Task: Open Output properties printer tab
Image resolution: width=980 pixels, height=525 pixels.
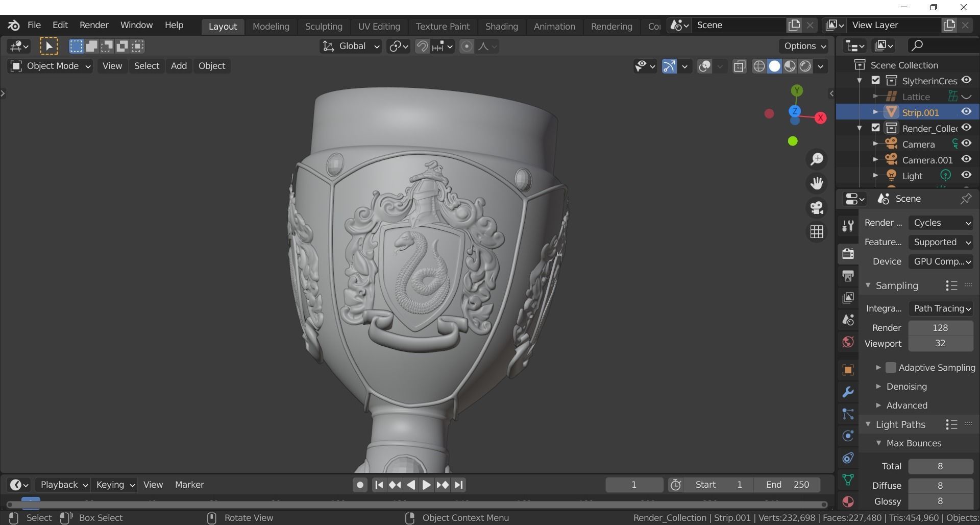Action: tap(848, 276)
